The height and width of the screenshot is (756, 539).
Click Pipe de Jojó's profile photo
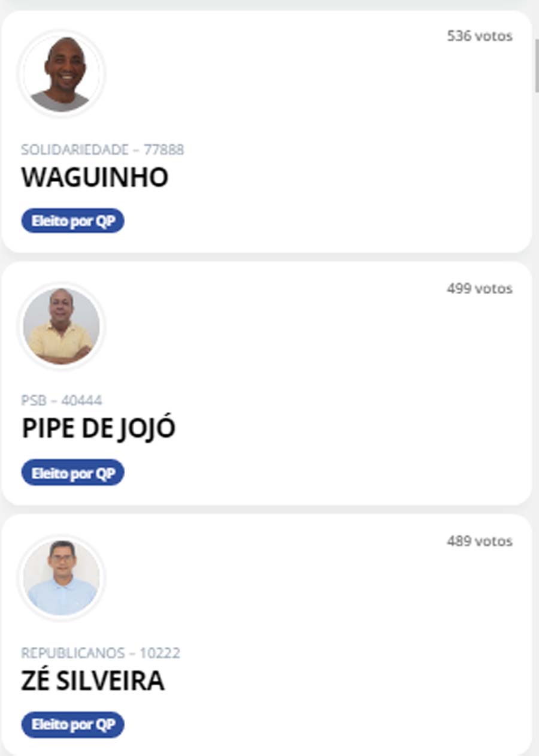62,326
